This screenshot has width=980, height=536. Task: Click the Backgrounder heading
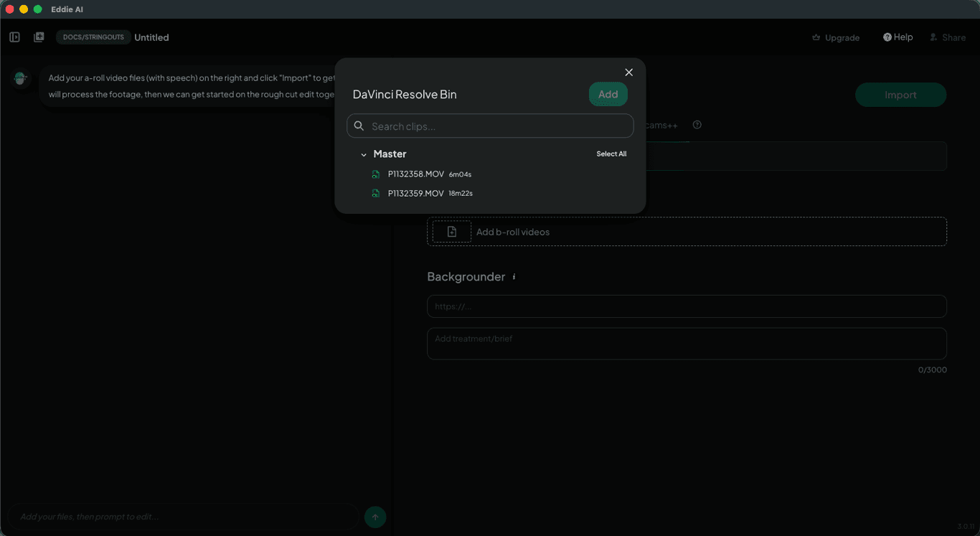[x=466, y=277]
